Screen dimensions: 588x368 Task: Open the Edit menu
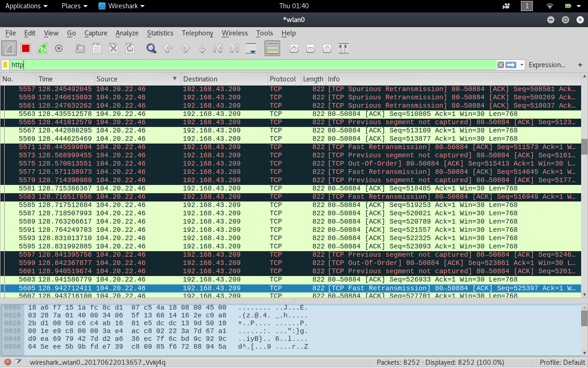click(x=30, y=33)
